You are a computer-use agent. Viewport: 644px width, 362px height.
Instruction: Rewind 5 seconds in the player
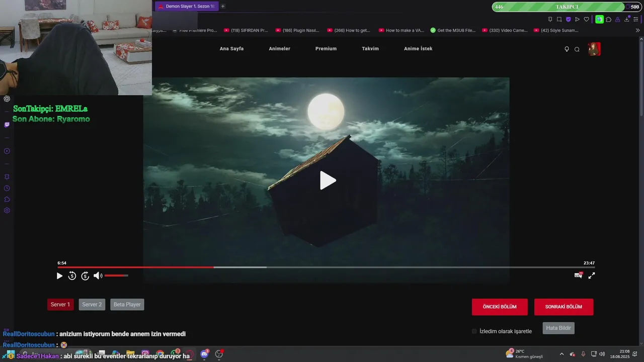(72, 276)
